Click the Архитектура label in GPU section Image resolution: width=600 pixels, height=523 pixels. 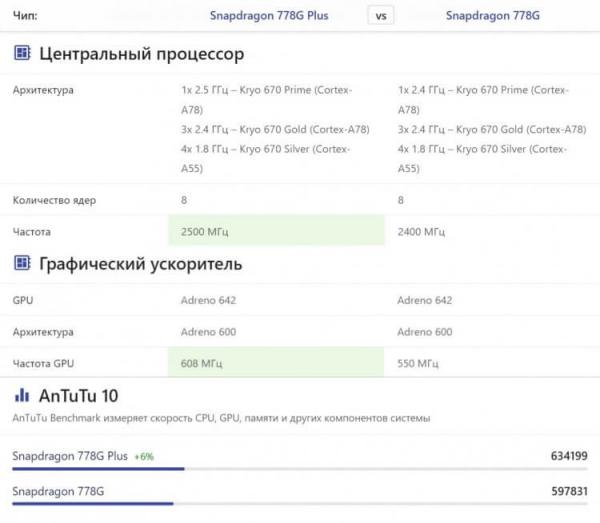coord(43,332)
